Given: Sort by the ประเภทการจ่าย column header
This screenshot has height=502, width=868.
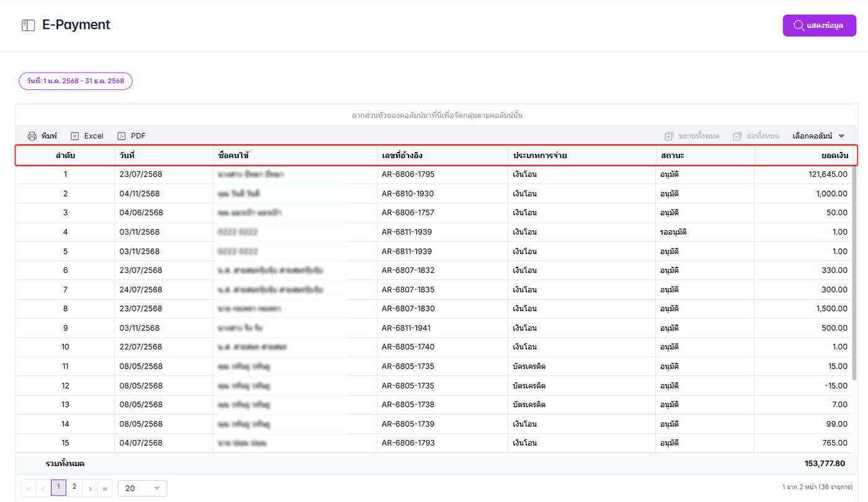Looking at the screenshot, I should 582,155.
